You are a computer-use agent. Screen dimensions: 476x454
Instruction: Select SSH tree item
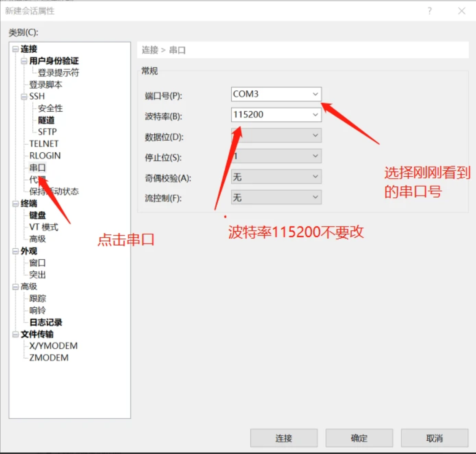(37, 96)
